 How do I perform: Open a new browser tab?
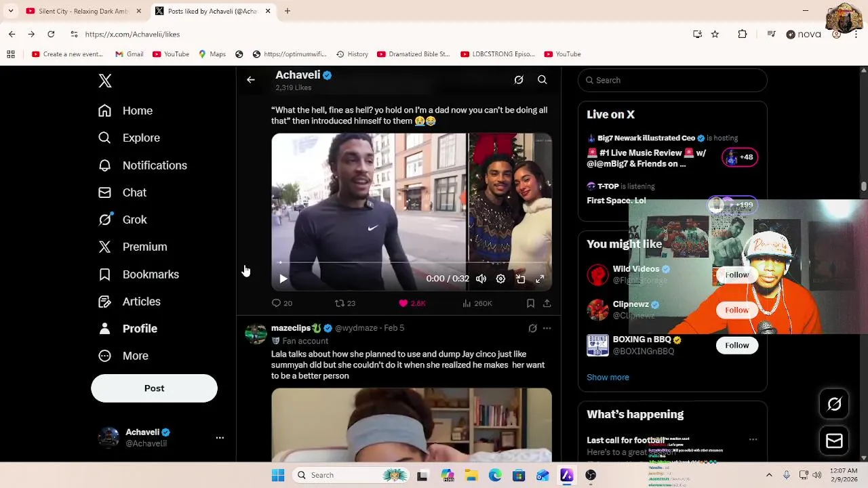[x=288, y=11]
